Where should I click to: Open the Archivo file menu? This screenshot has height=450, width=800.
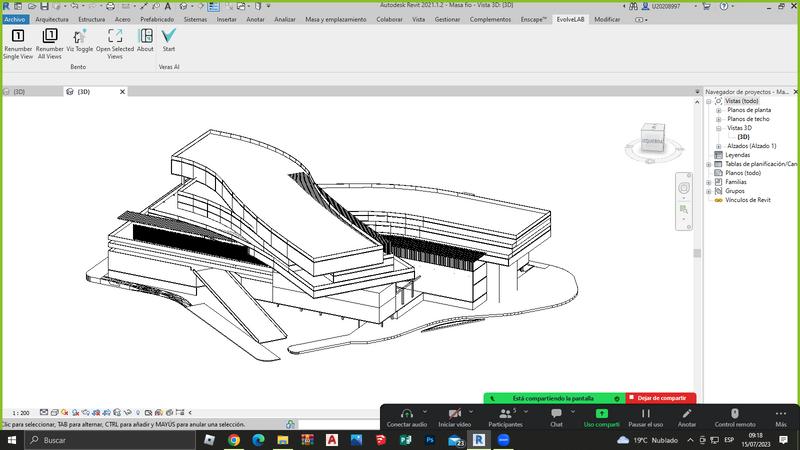tap(14, 19)
